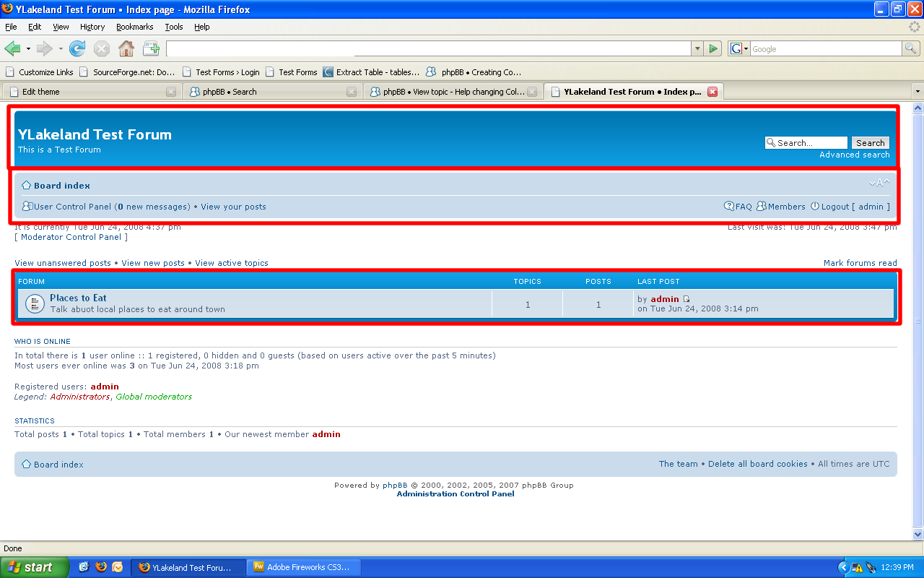
Task: Open latest post icon next to admin
Action: tap(686, 298)
